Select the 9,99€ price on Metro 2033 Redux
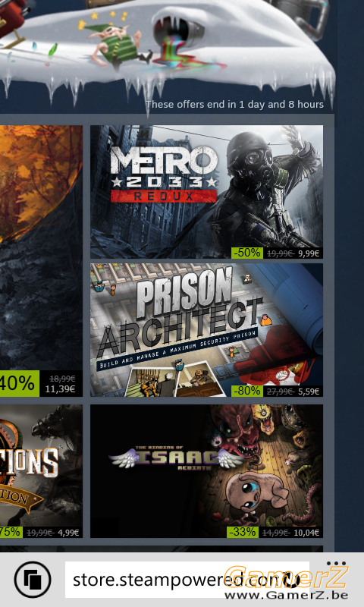Screen dimensions: 364x607 (x=309, y=253)
